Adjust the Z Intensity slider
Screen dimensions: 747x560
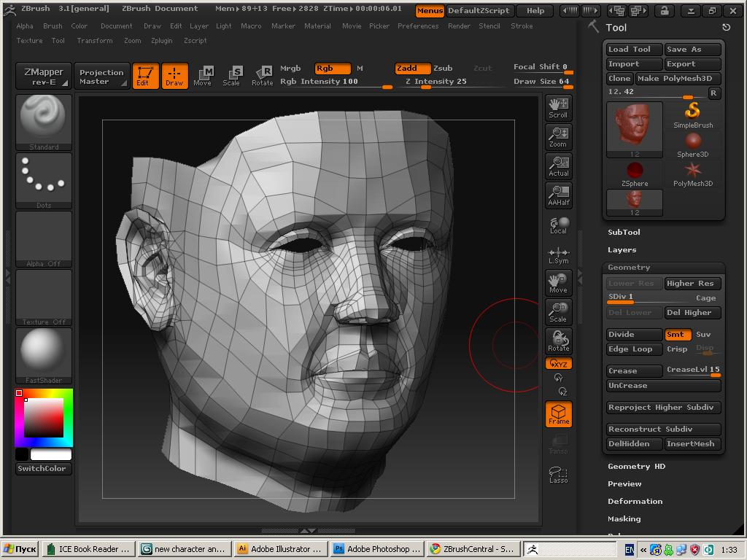click(436, 82)
